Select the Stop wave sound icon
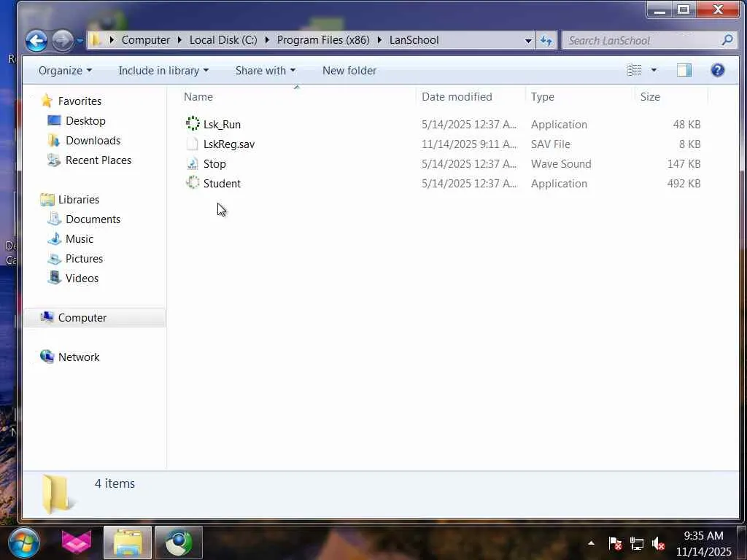 pyautogui.click(x=193, y=164)
